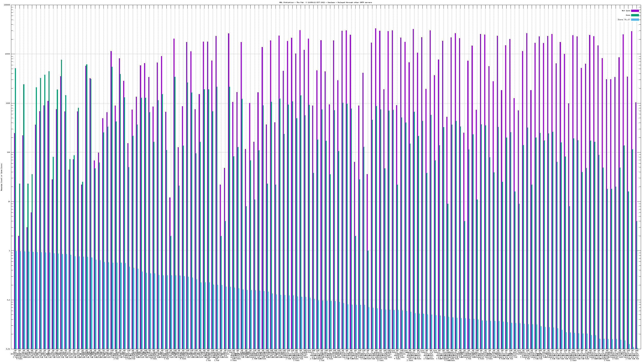This screenshot has width=644, height=362.
Task: Click the 1000 y-axis tick label
Action: [x=8, y=103]
